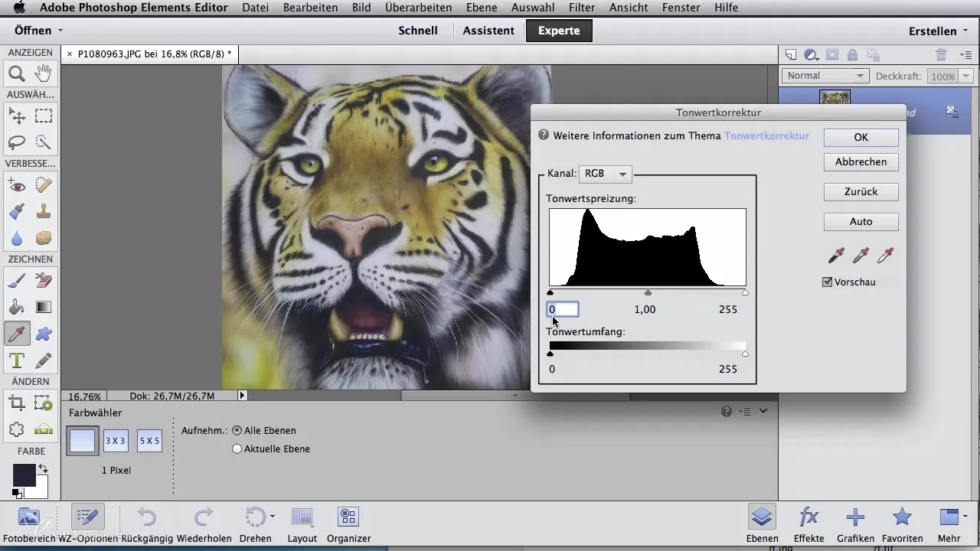Image resolution: width=980 pixels, height=551 pixels.
Task: Open the Layout dropdown
Action: (302, 523)
